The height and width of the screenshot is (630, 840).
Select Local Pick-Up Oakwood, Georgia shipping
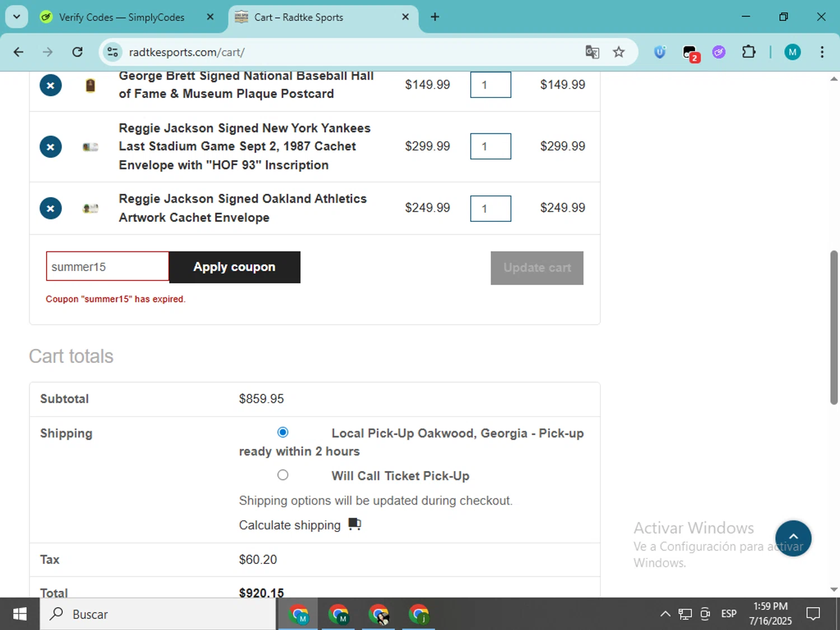(283, 432)
